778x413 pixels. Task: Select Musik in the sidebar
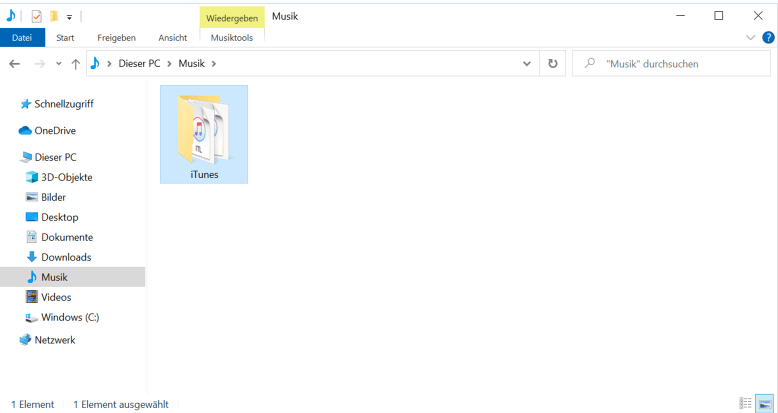pos(72,277)
